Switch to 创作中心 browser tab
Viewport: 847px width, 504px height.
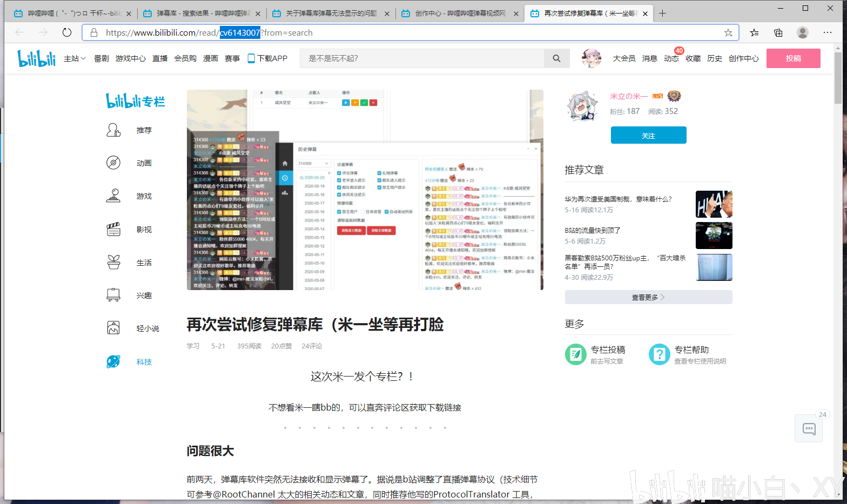click(459, 14)
